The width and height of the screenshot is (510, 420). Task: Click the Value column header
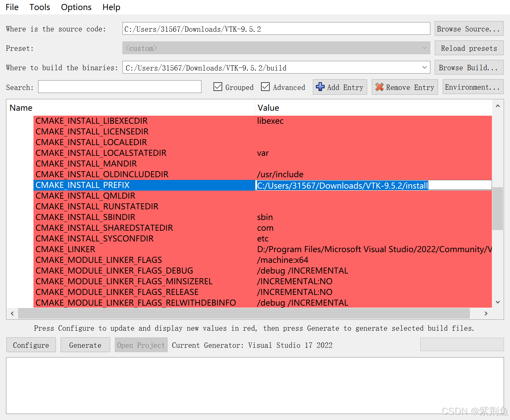click(373, 108)
